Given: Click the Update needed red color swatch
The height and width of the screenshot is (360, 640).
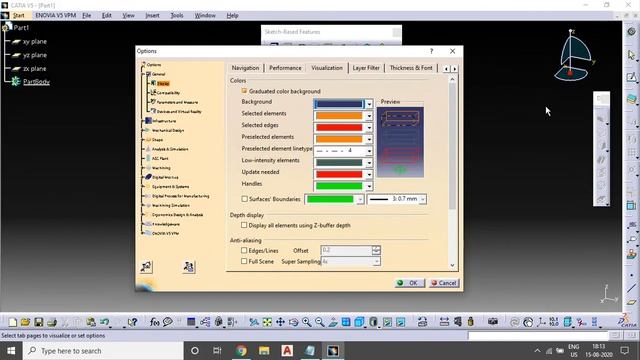Looking at the screenshot, I should click(339, 174).
